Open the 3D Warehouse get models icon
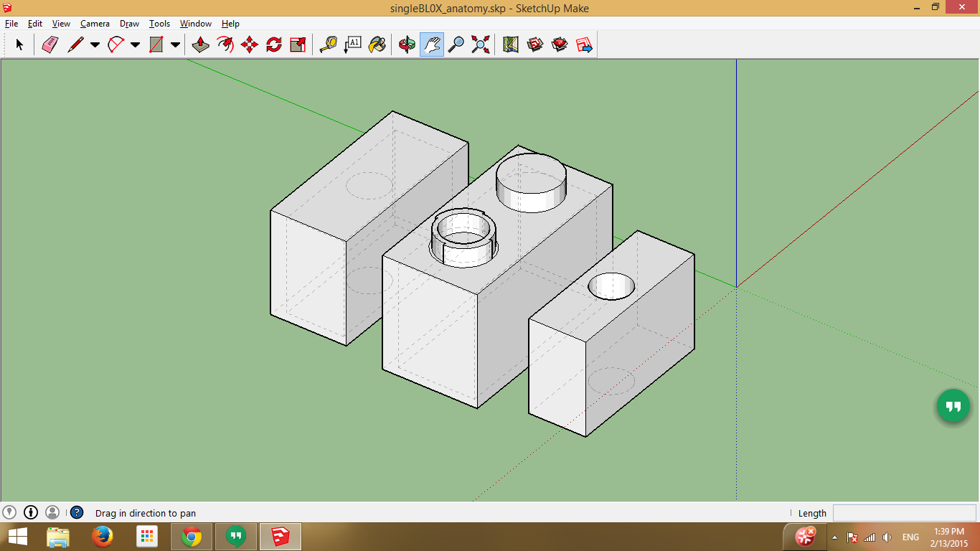Screen dimensions: 980x551 tap(535, 44)
